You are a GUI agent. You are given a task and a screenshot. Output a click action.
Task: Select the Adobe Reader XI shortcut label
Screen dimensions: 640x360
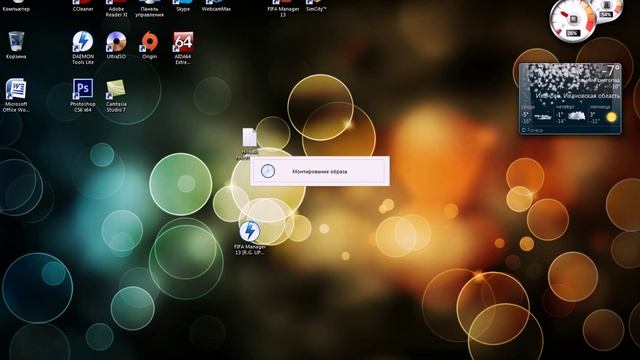[x=116, y=11]
